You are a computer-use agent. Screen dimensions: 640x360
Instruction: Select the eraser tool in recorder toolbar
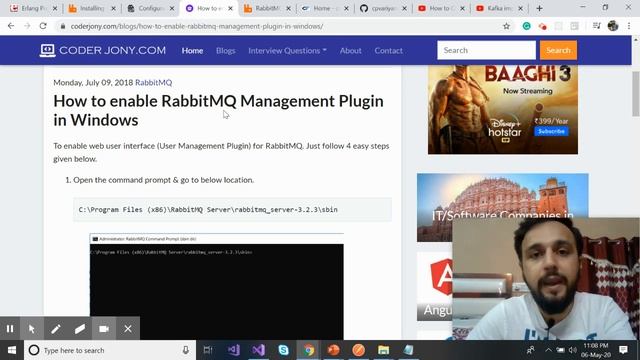click(x=80, y=329)
